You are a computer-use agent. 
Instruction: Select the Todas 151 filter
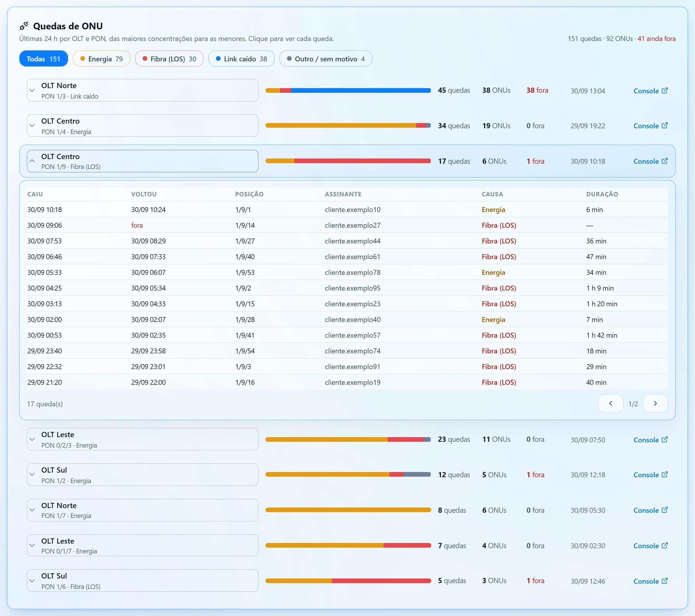click(44, 59)
